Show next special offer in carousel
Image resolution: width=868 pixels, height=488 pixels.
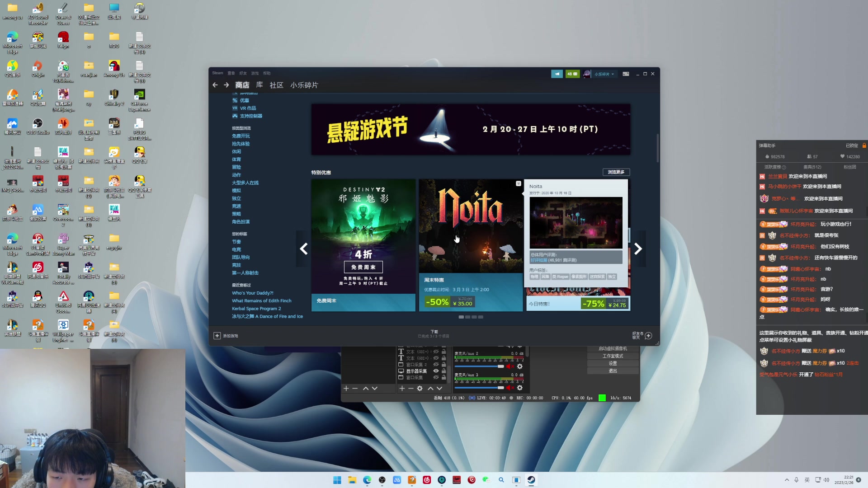tap(638, 249)
